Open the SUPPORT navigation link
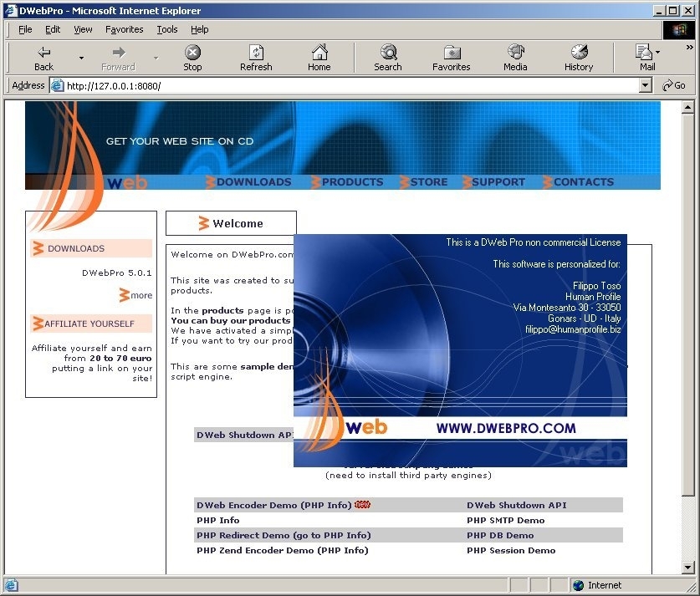 tap(493, 182)
